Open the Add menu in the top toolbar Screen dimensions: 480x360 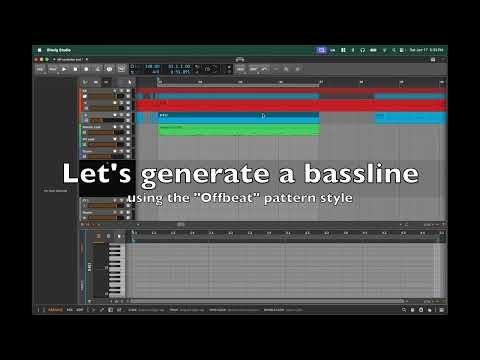pos(240,69)
